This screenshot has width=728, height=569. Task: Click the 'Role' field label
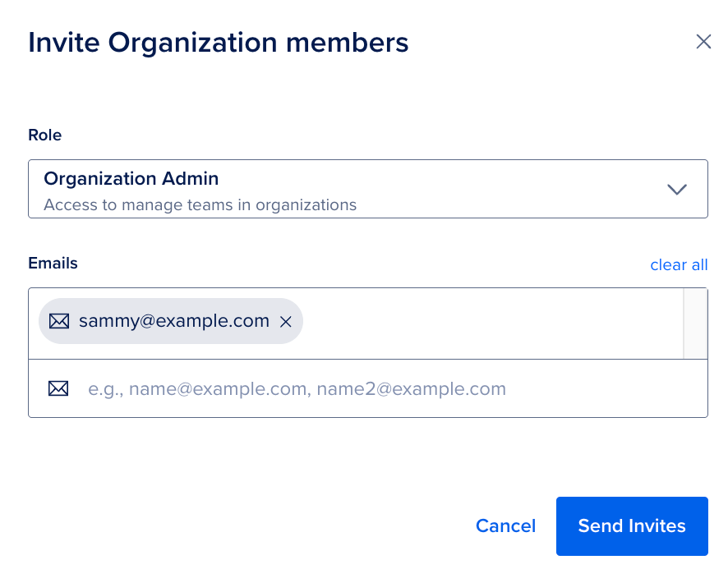[x=45, y=135]
